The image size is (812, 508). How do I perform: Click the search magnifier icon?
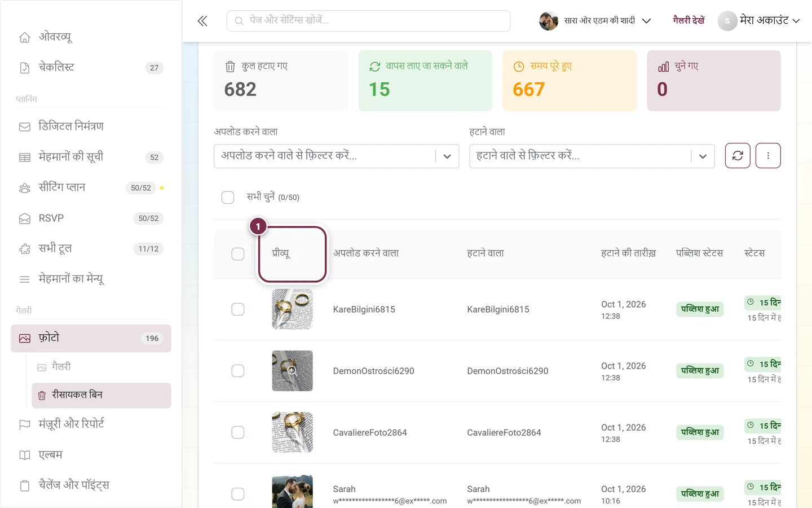click(x=239, y=21)
